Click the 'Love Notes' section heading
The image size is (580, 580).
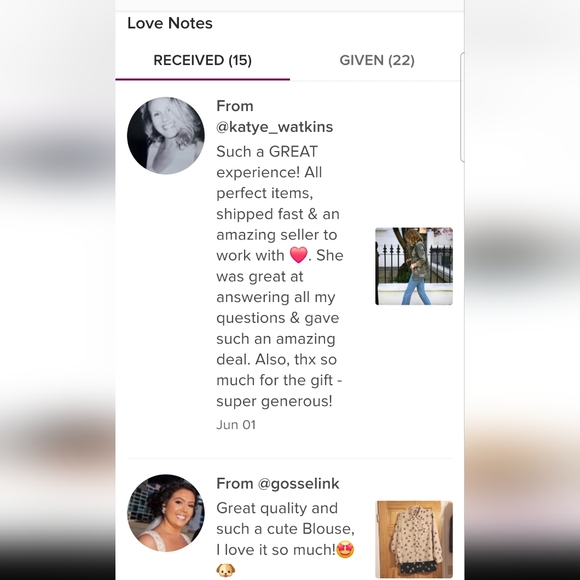coord(170,23)
